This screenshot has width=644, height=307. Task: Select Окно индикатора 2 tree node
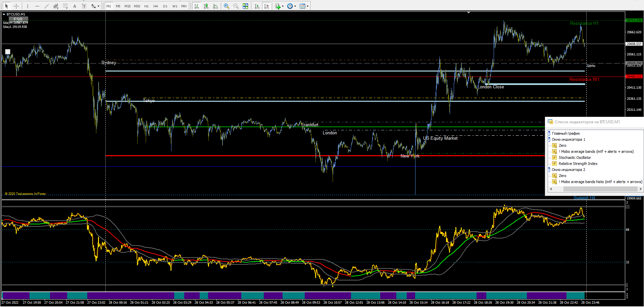[568, 170]
